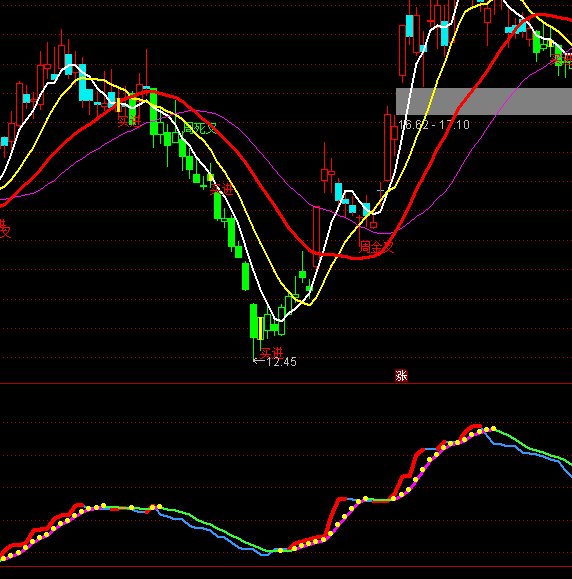Click the red 涨 marker icon
This screenshot has height=579, width=572.
pos(401,376)
